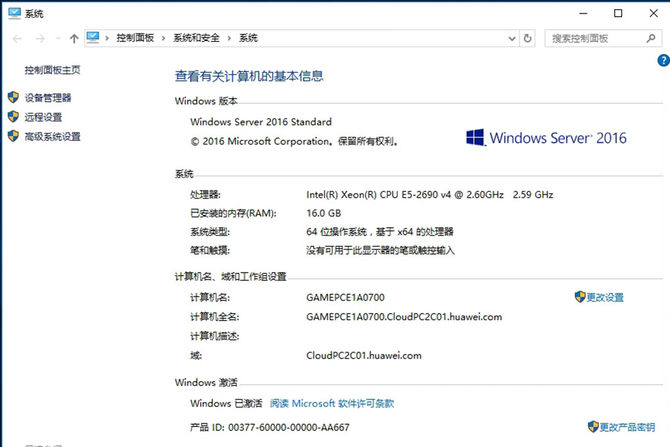670x447 pixels.
Task: Refresh the control panel page
Action: 528,38
